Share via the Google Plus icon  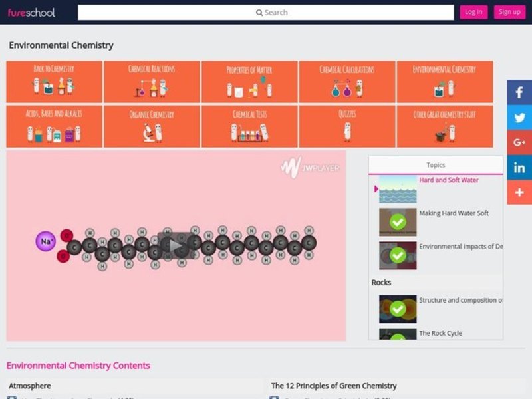[519, 142]
